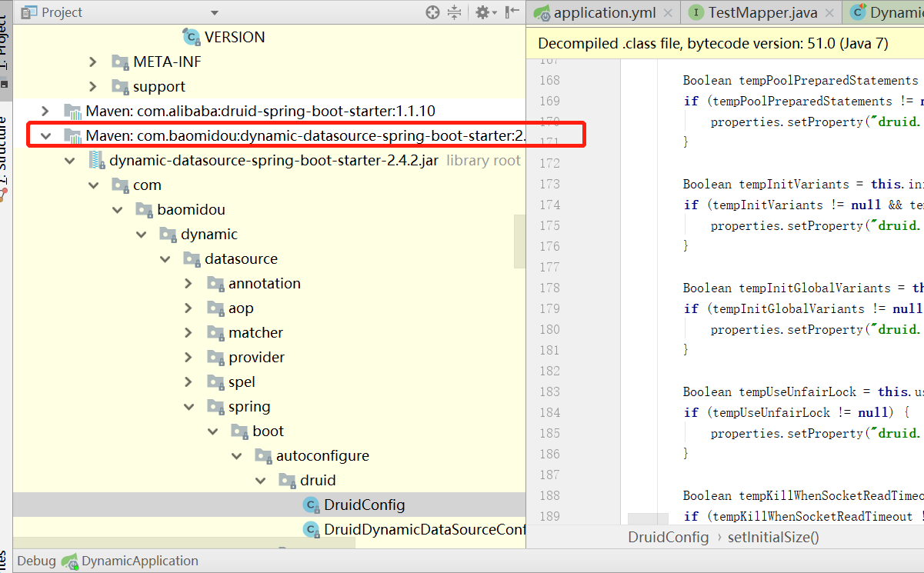The height and width of the screenshot is (573, 924).
Task: Open the Debug tool window tab
Action: [x=36, y=561]
